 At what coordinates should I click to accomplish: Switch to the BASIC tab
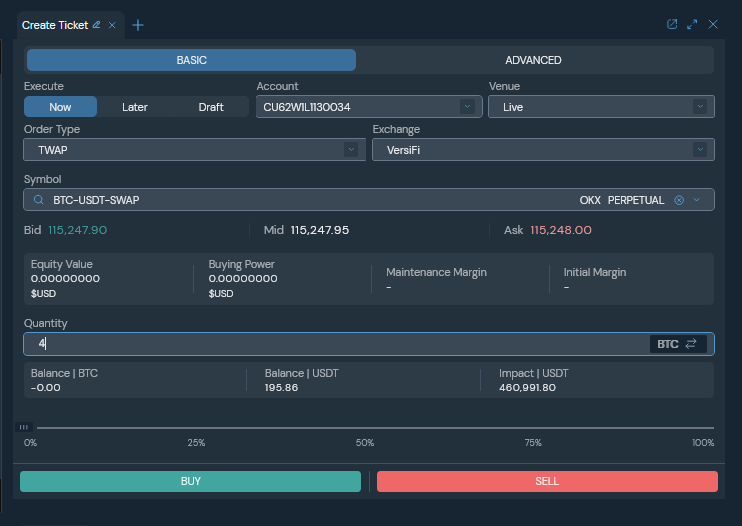click(x=191, y=60)
